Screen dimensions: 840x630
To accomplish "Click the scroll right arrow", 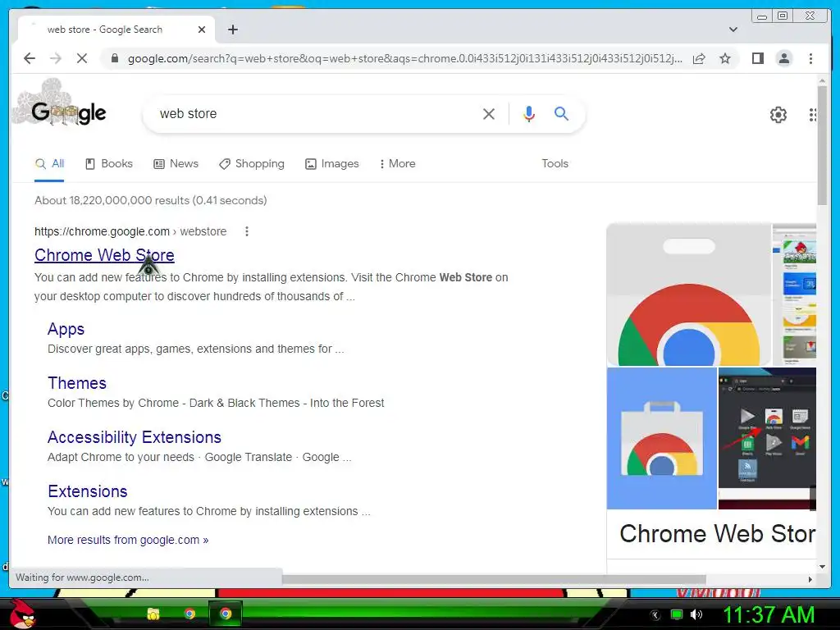I will click(x=810, y=579).
